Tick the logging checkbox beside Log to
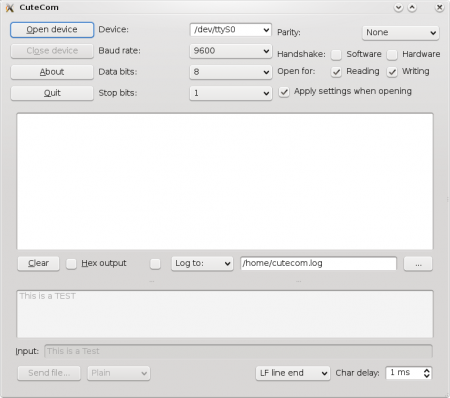This screenshot has width=450, height=398. pyautogui.click(x=155, y=264)
